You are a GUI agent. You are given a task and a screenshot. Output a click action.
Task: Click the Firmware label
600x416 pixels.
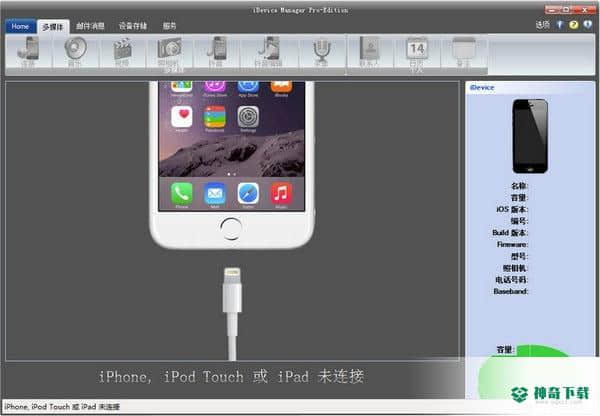coord(512,244)
